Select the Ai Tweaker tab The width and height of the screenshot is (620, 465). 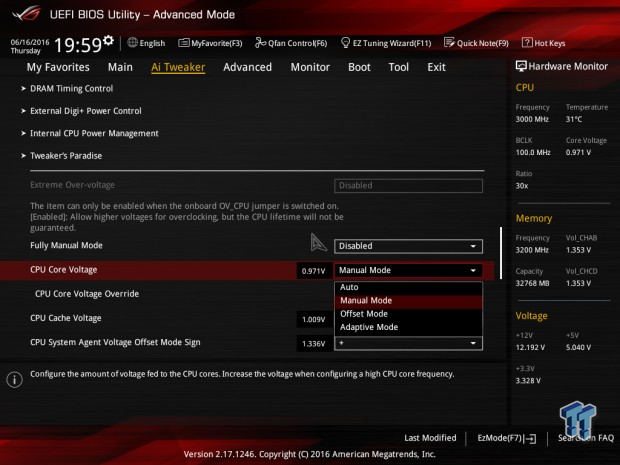pos(178,67)
